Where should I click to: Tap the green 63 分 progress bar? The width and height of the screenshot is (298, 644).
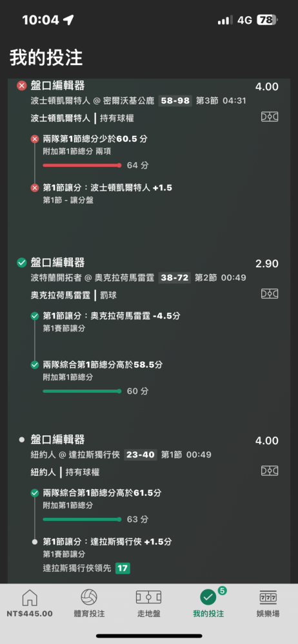82,519
